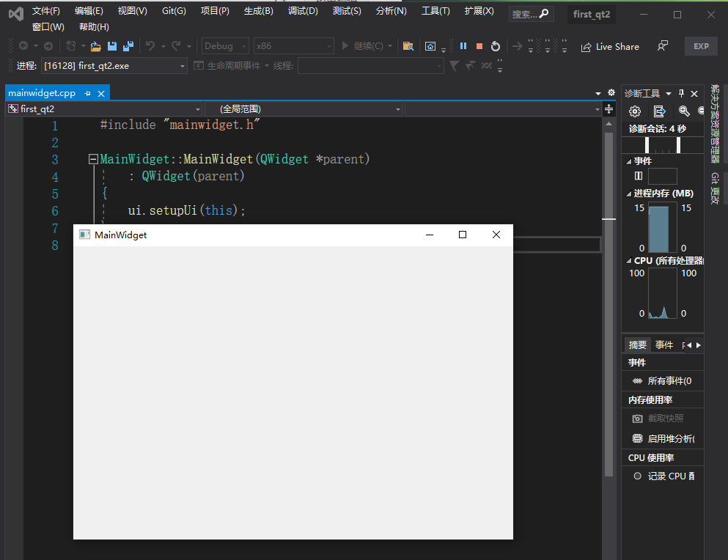
Task: Collapse the MainWidget constructor code block
Action: [x=93, y=159]
